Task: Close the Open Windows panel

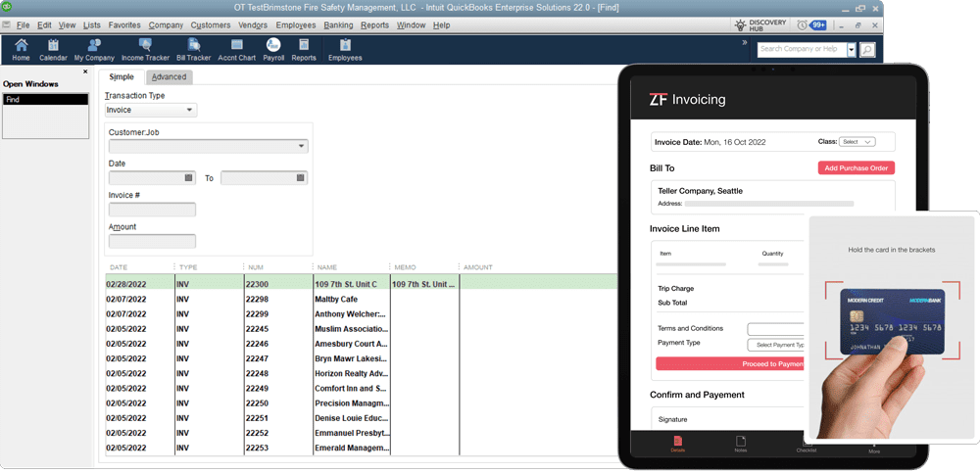Action: pyautogui.click(x=85, y=71)
